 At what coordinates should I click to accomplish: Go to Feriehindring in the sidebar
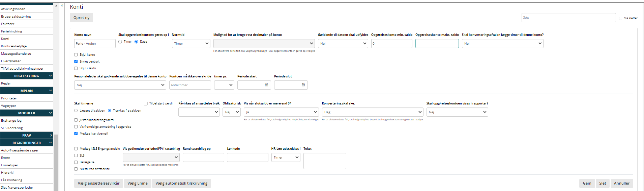[11, 31]
